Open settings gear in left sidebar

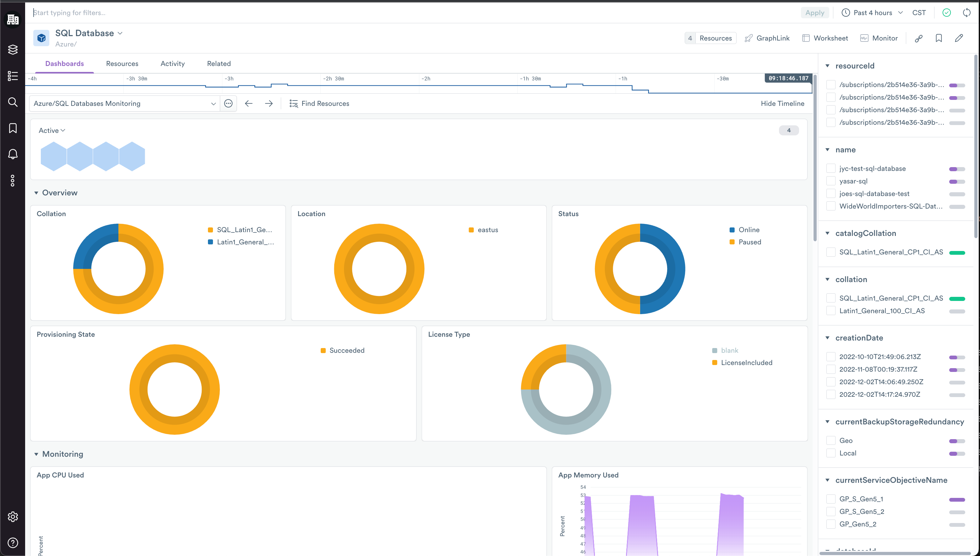point(13,516)
